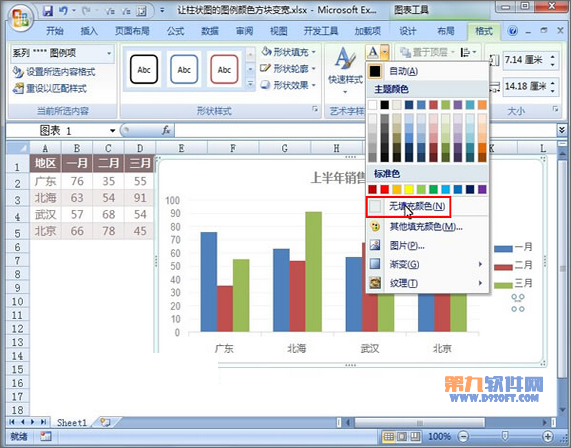Open the chart Design (设计) tab

click(408, 31)
